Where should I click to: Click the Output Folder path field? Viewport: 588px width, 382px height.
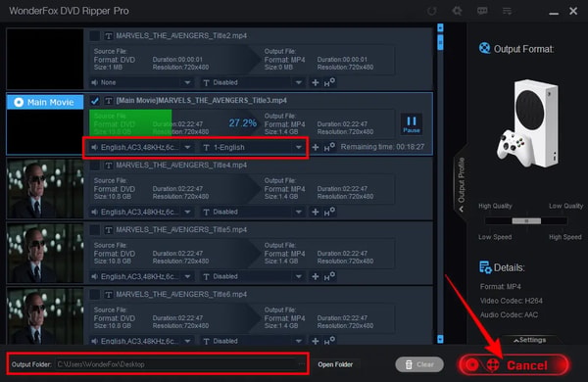pyautogui.click(x=176, y=364)
